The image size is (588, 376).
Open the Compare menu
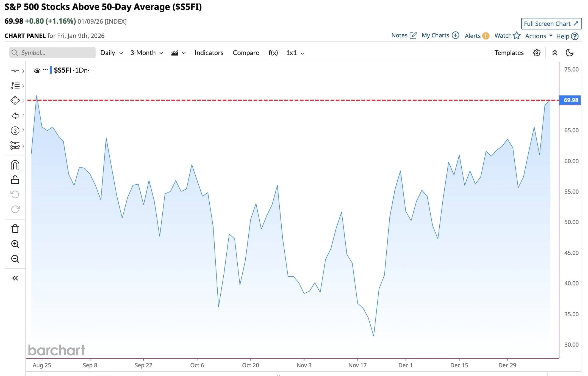pos(246,53)
